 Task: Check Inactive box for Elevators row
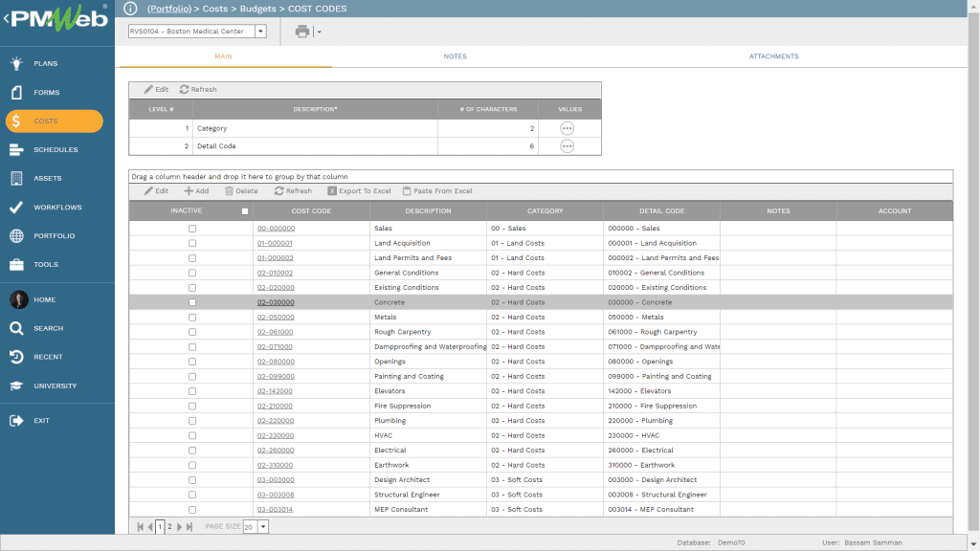[191, 391]
